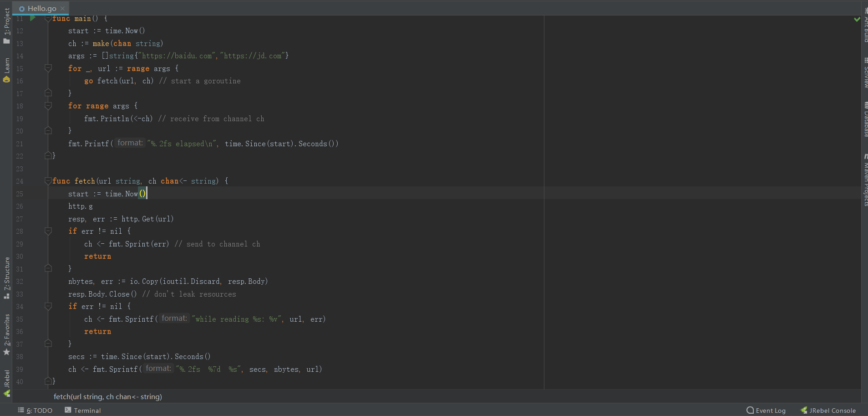Open the TODO tool window

(35, 411)
